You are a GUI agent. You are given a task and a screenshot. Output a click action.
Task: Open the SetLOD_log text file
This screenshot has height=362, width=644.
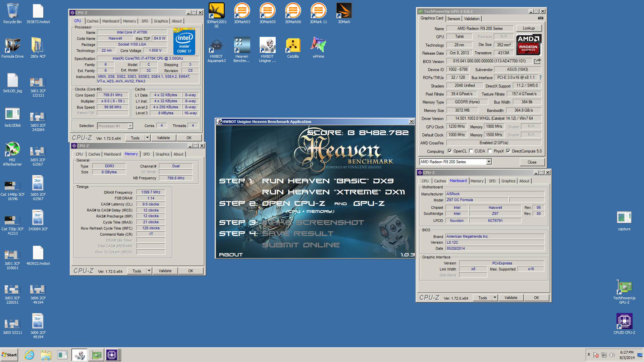click(x=12, y=82)
